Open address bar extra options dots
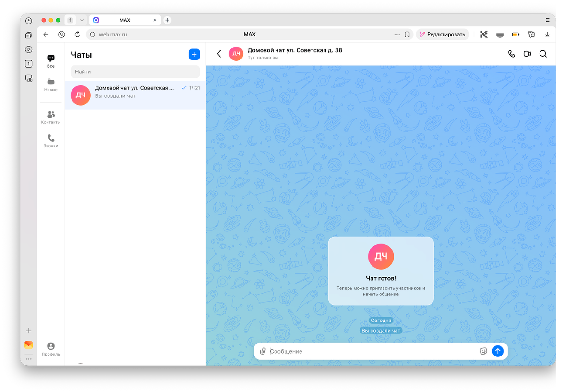This screenshot has width=576, height=392. tap(397, 34)
